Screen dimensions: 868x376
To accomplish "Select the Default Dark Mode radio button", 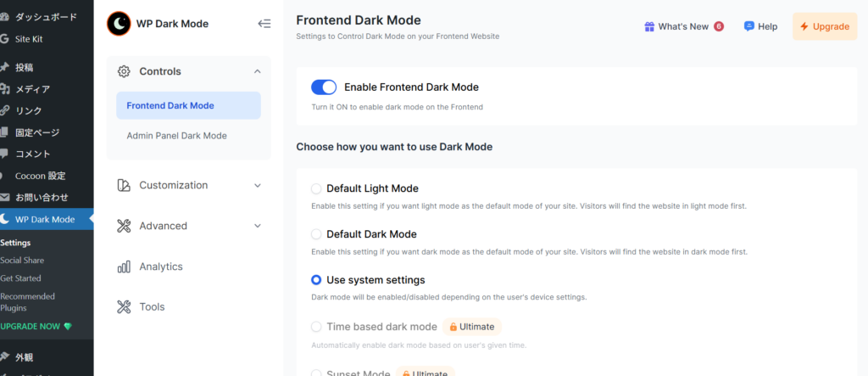I will click(316, 234).
